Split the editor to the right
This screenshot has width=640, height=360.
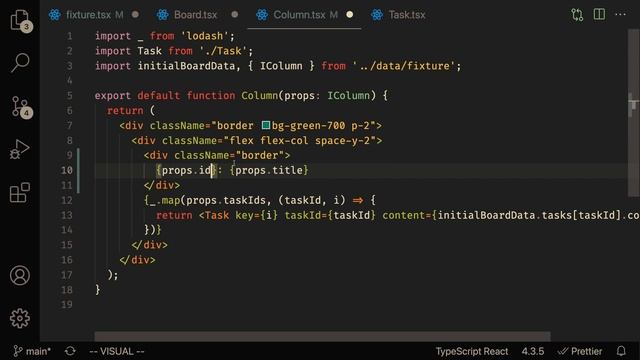(x=599, y=15)
